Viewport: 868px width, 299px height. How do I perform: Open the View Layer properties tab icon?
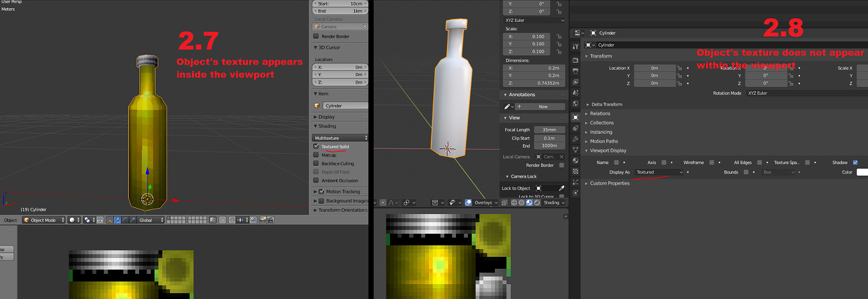575,82
